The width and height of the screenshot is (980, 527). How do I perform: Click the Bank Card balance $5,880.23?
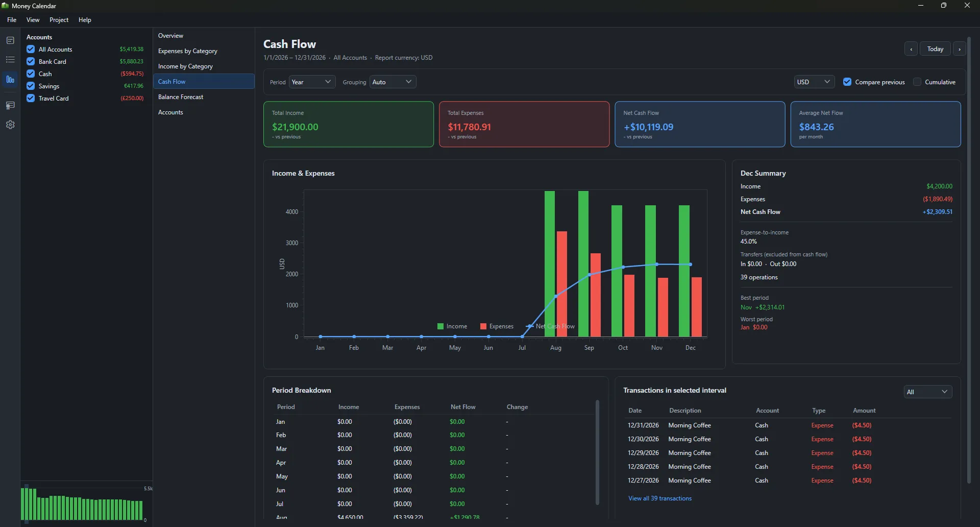click(x=131, y=61)
